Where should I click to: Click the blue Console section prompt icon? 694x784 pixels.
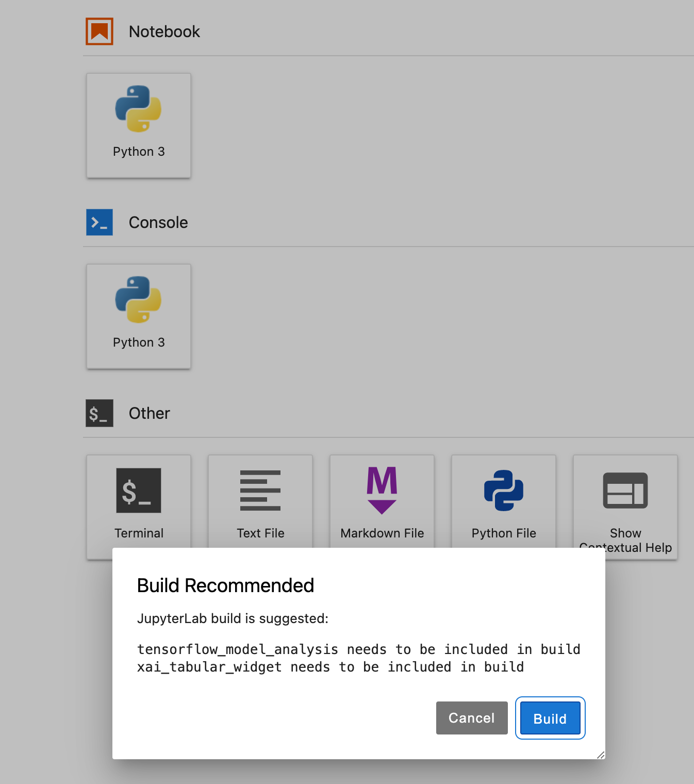100,222
